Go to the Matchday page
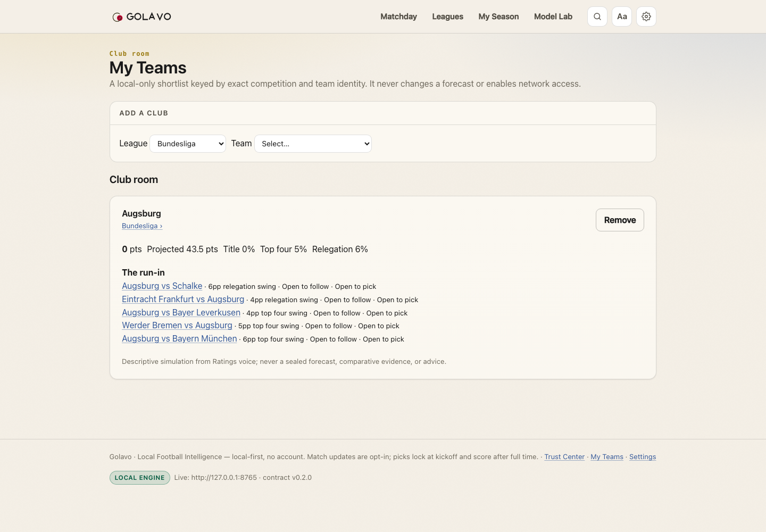Image resolution: width=766 pixels, height=532 pixels. click(x=398, y=16)
